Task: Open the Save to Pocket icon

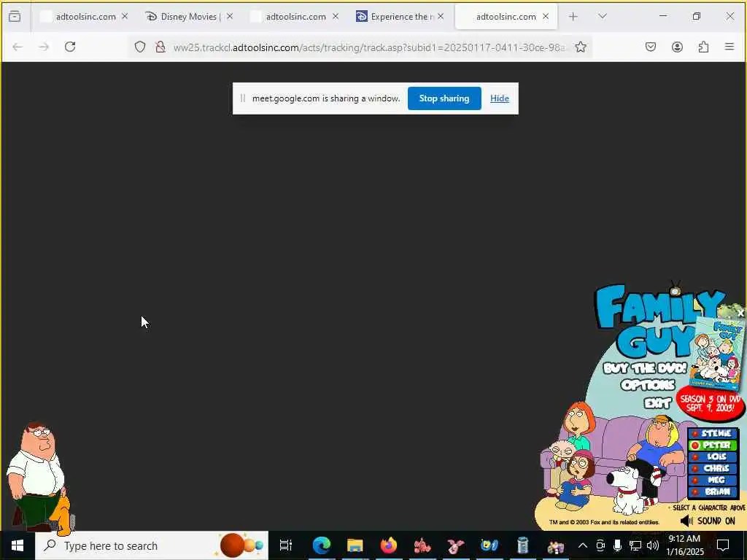Action: click(650, 47)
